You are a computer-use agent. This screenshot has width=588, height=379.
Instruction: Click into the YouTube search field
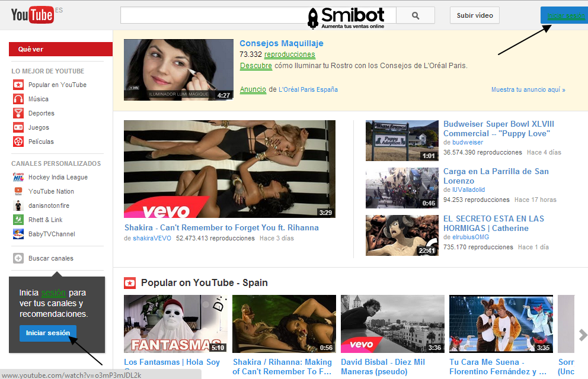pyautogui.click(x=213, y=15)
